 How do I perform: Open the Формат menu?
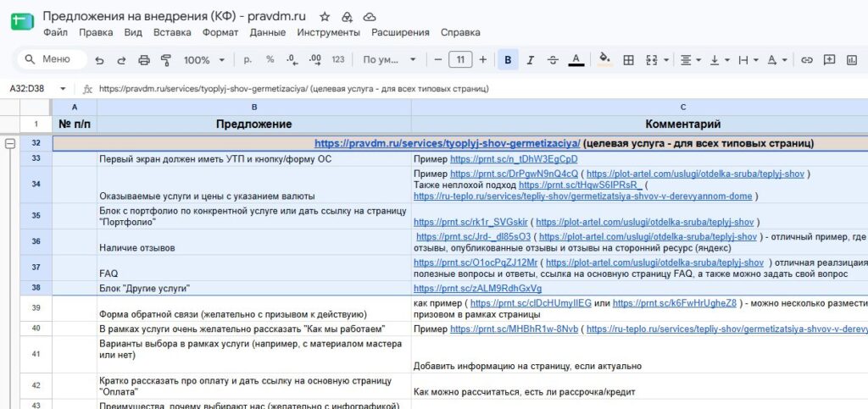point(220,33)
